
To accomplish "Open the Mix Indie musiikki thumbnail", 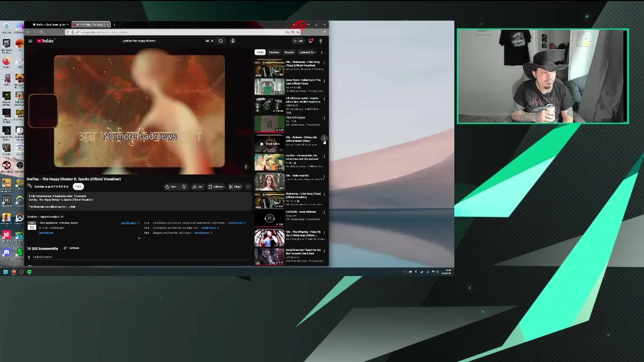I will [269, 182].
